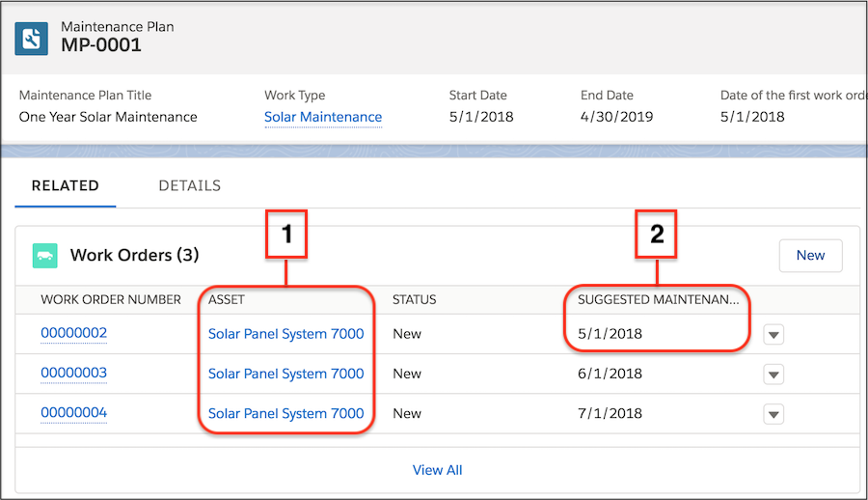Viewport: 868px width, 500px height.
Task: Switch to the Details tab
Action: click(x=189, y=185)
